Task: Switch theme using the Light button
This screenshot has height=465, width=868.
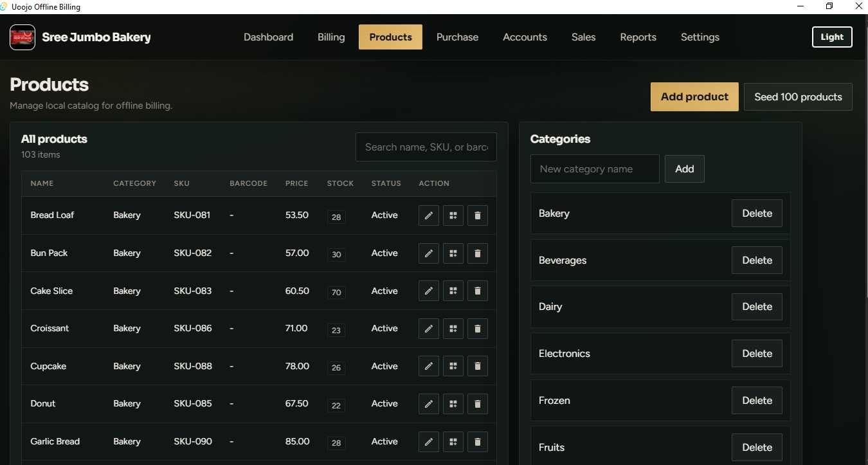Action: pos(832,37)
